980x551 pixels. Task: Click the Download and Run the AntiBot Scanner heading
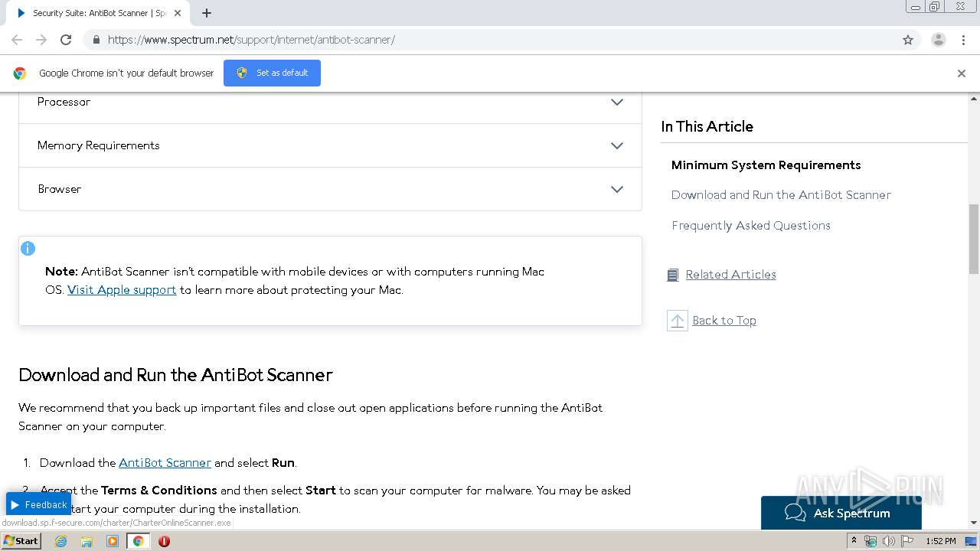point(175,375)
